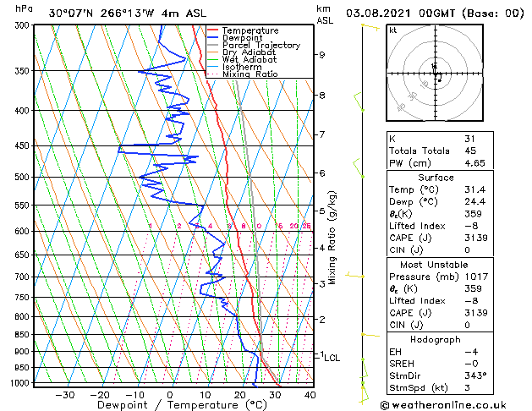Click the Most Unstable CAPE value 3139
532x411 pixels.
point(476,313)
